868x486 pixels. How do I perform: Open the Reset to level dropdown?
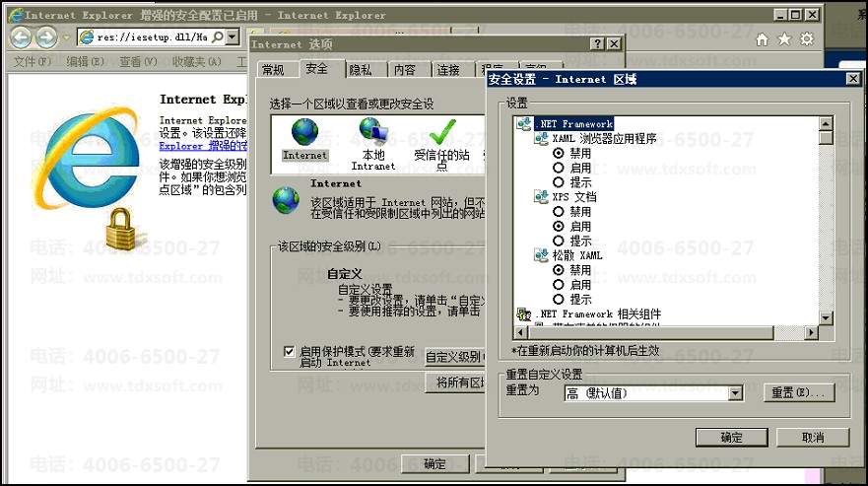pyautogui.click(x=735, y=393)
